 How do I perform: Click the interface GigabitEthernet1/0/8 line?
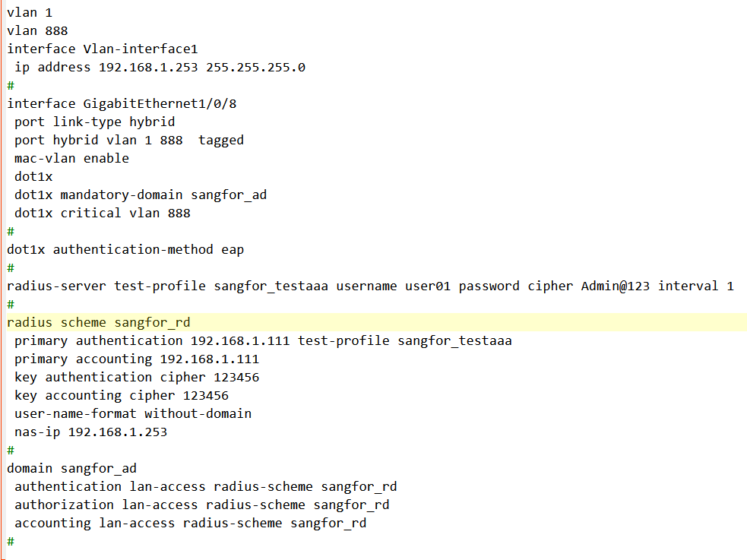(x=122, y=103)
